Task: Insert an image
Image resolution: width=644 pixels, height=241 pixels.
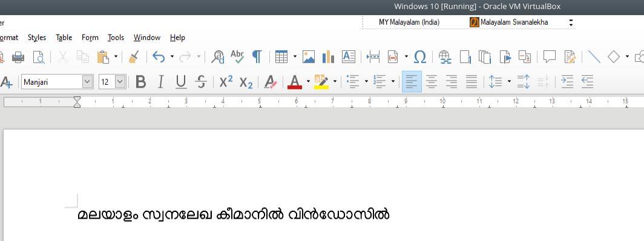Action: pos(309,57)
